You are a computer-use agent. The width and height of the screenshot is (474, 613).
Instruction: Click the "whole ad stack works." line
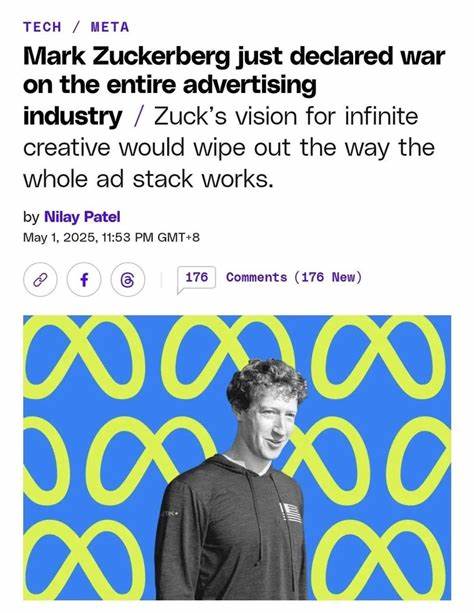[148, 179]
